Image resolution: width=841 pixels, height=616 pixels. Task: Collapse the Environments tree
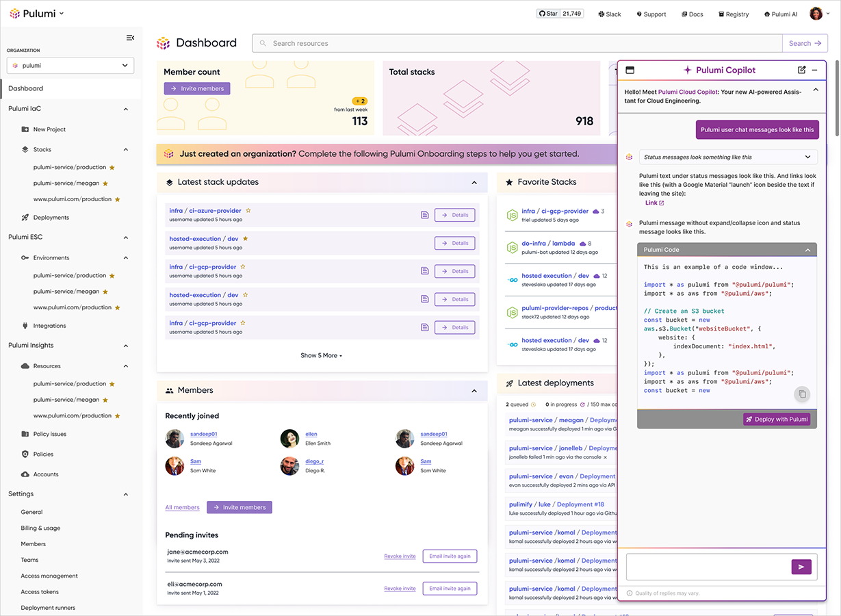point(126,258)
